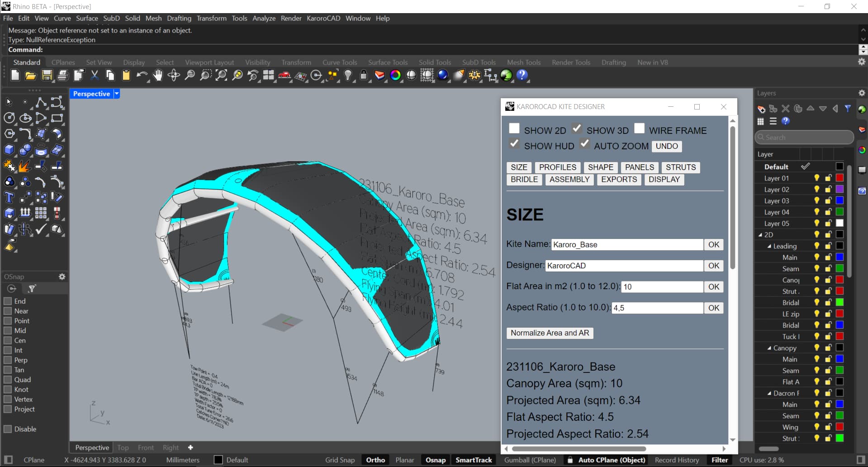Enable the WIRE FRAME checkbox
The height and width of the screenshot is (467, 868).
tap(640, 129)
